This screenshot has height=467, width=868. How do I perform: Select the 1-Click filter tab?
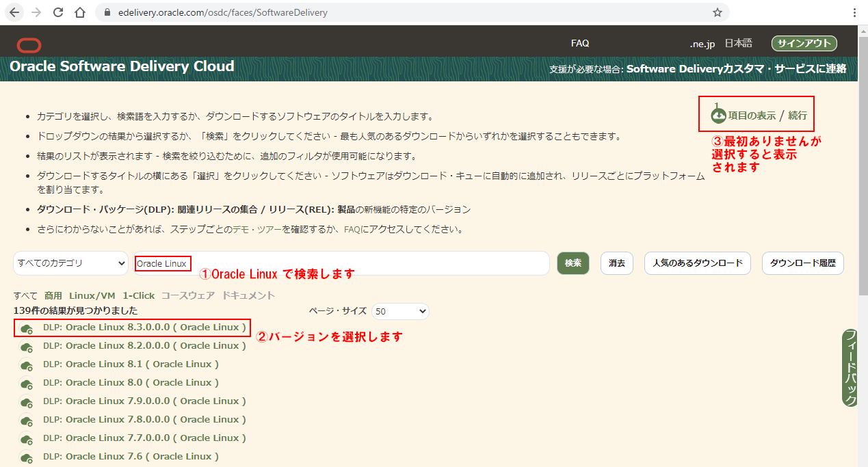click(138, 295)
